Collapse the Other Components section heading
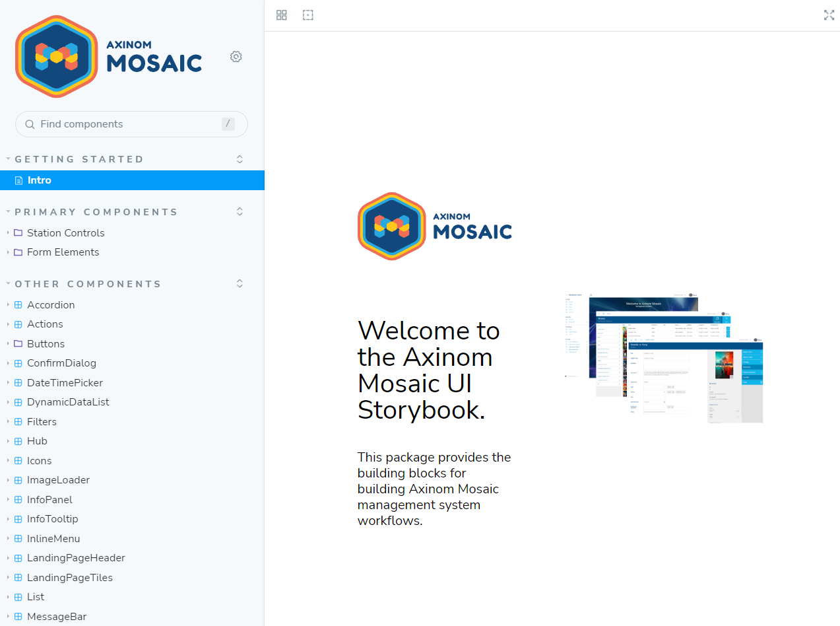The width and height of the screenshot is (840, 626). pyautogui.click(x=88, y=284)
